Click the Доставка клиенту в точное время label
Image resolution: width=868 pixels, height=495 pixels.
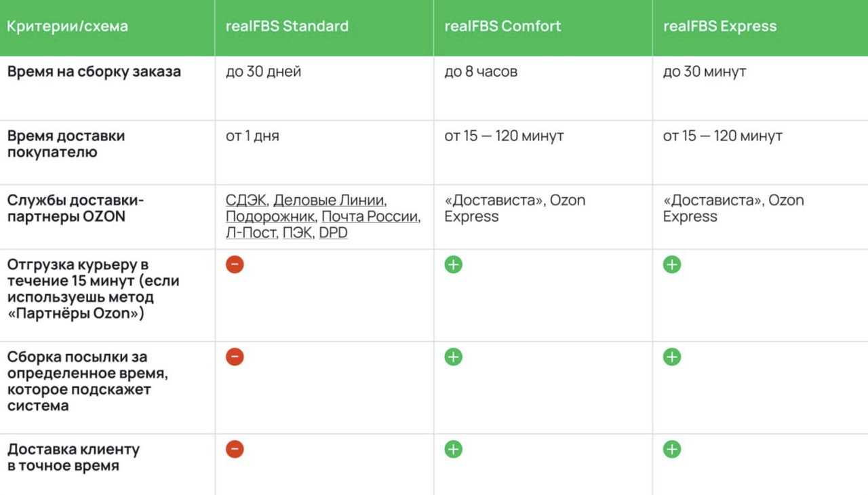click(73, 457)
